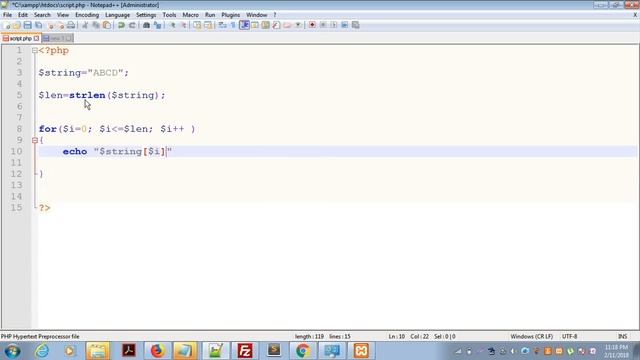Image resolution: width=640 pixels, height=360 pixels.
Task: Click 'PHP Hypertext Preprocessor file' status text
Action: coord(40,337)
